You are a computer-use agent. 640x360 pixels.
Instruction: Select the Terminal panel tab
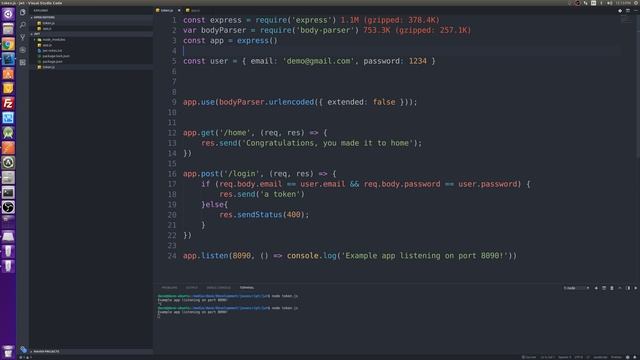247,288
